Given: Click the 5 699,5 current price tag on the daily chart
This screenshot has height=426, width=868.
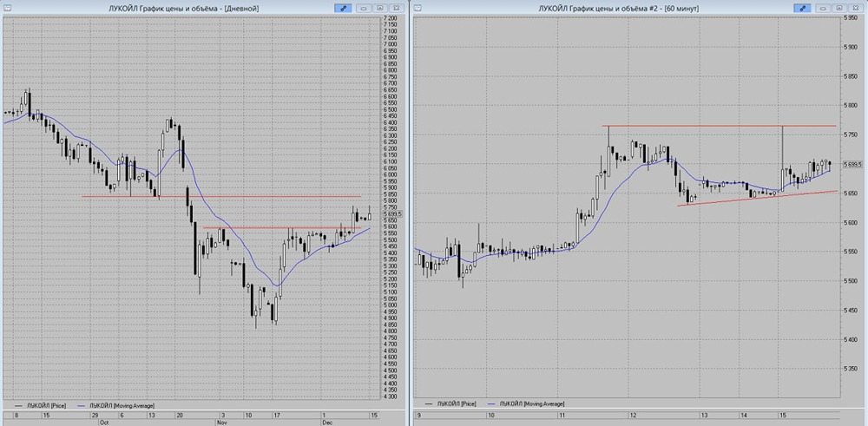Looking at the screenshot, I should [393, 214].
